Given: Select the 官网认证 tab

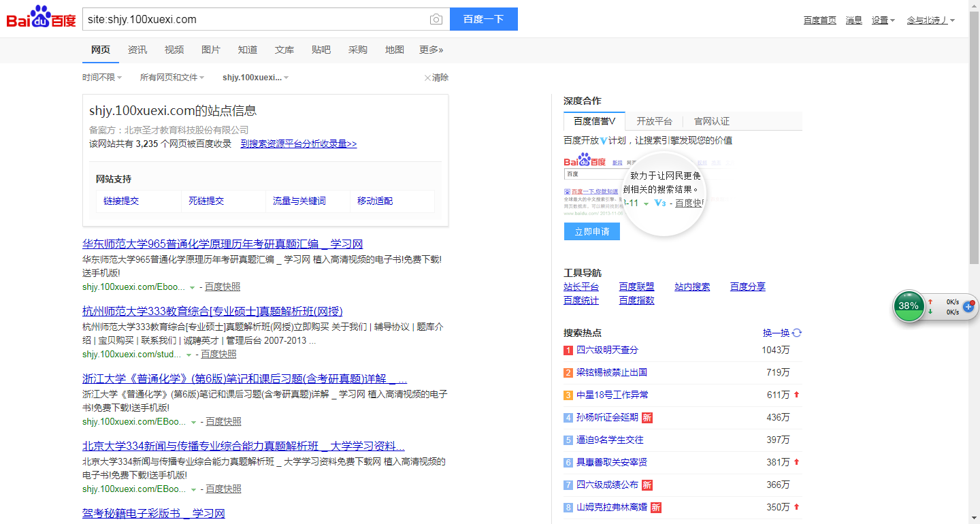Looking at the screenshot, I should click(x=712, y=121).
